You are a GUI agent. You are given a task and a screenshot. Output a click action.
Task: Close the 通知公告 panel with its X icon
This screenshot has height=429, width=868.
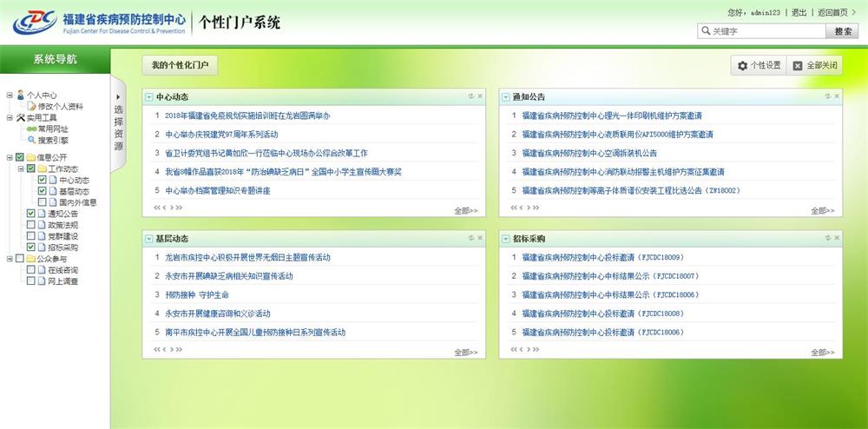point(837,96)
